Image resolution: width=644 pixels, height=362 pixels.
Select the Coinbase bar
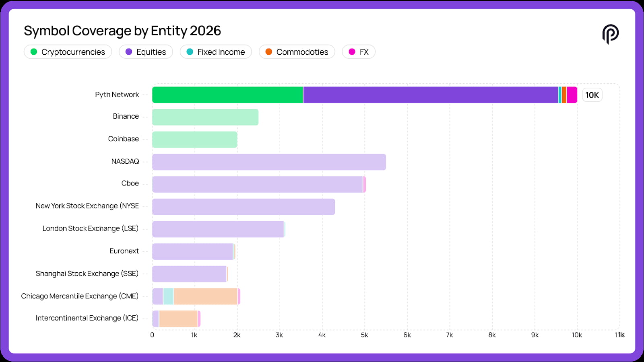coord(195,140)
